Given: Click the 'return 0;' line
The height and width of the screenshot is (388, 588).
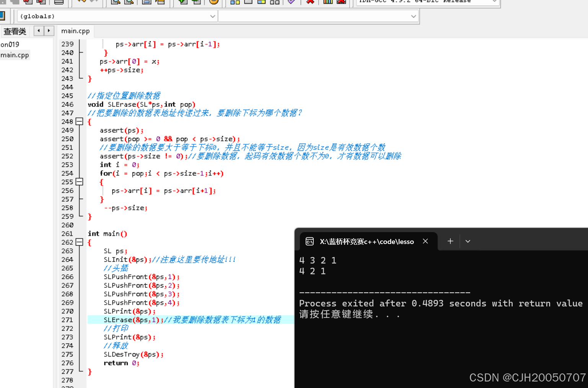Looking at the screenshot, I should pos(122,363).
